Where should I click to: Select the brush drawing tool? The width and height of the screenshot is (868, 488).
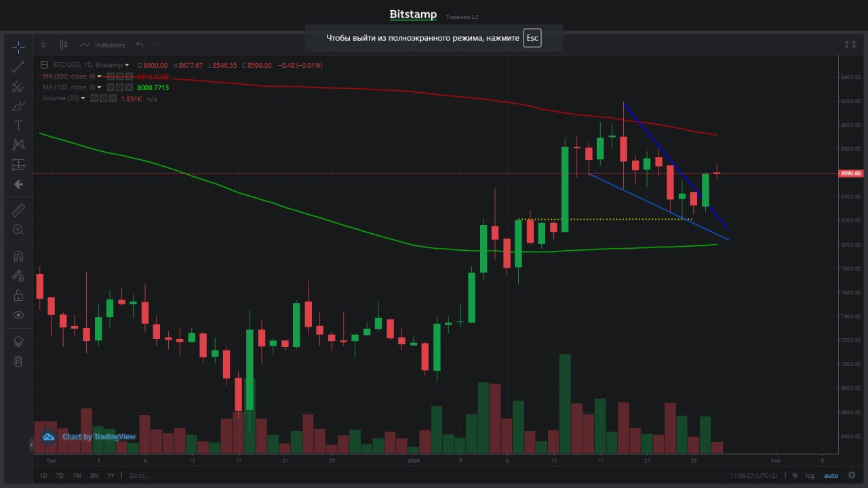pyautogui.click(x=18, y=106)
